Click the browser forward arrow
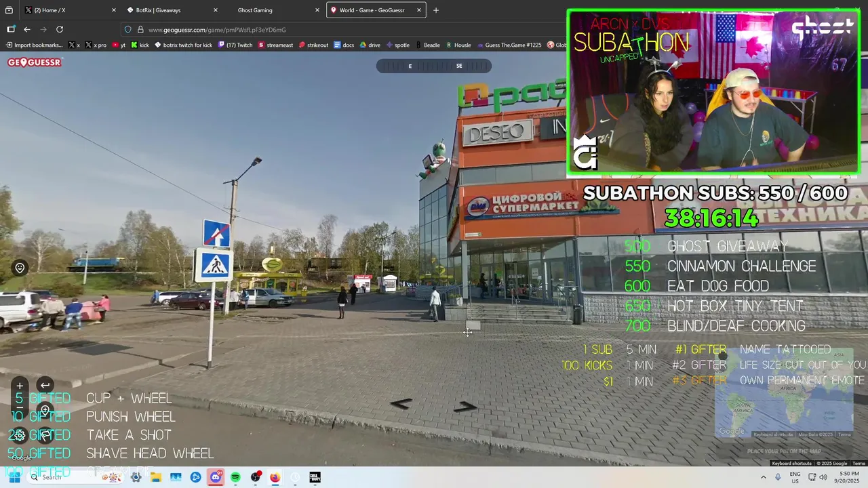The height and width of the screenshot is (488, 868). coord(43,29)
